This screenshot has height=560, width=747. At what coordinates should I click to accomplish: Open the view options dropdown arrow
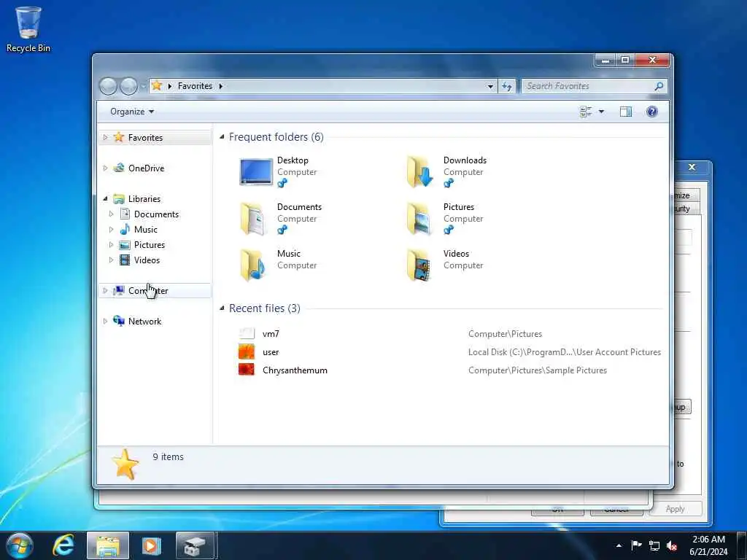click(601, 112)
